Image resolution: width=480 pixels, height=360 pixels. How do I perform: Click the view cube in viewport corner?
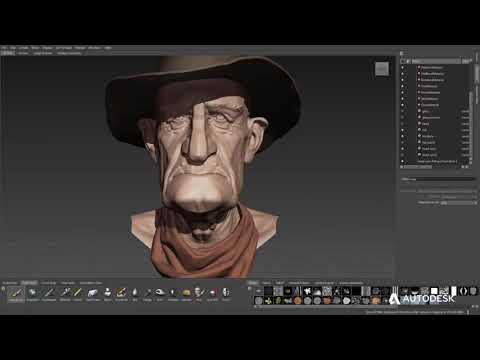click(382, 69)
